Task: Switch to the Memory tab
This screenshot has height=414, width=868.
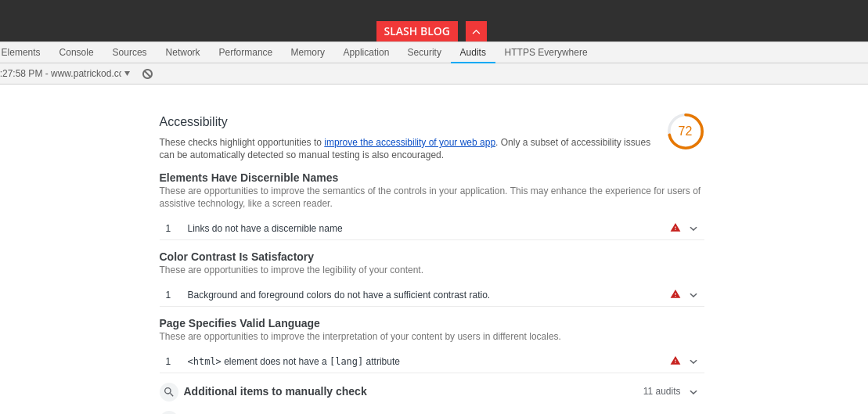Action: pos(308,52)
